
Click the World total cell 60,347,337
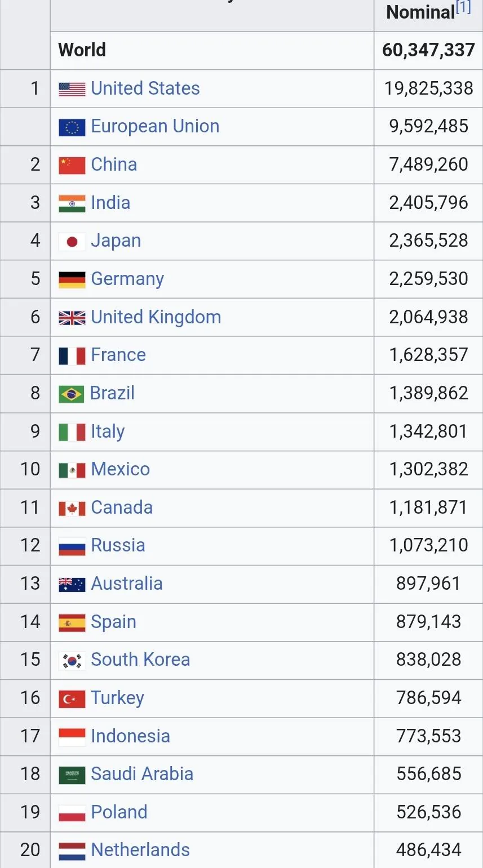428,50
